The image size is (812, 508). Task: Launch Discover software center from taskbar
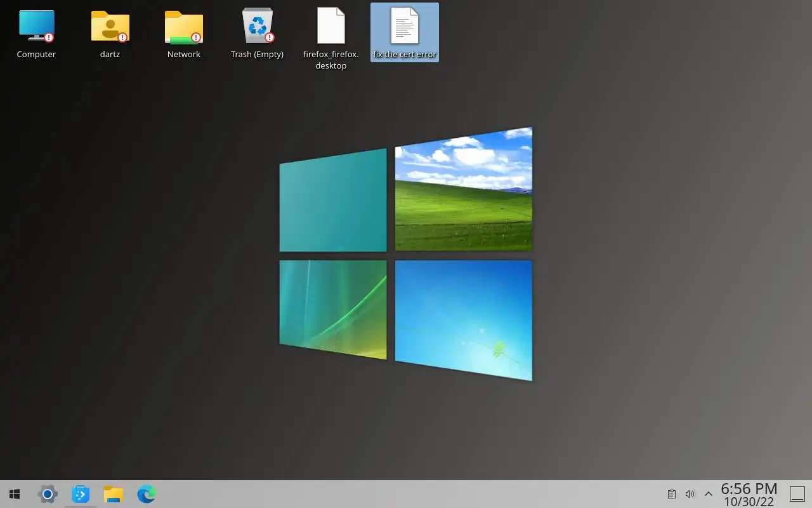click(x=81, y=494)
